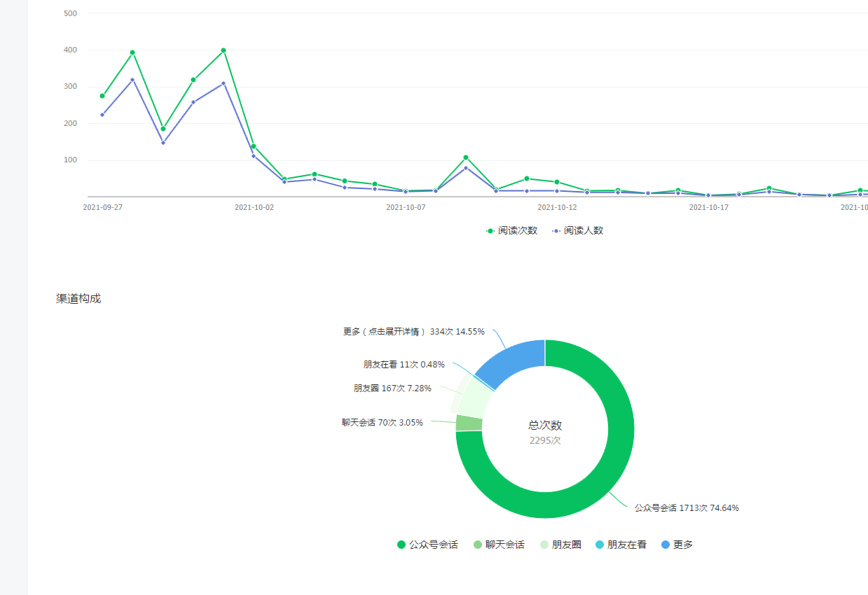
Task: Toggle the 阅读人数 line chart legend
Action: 577,230
